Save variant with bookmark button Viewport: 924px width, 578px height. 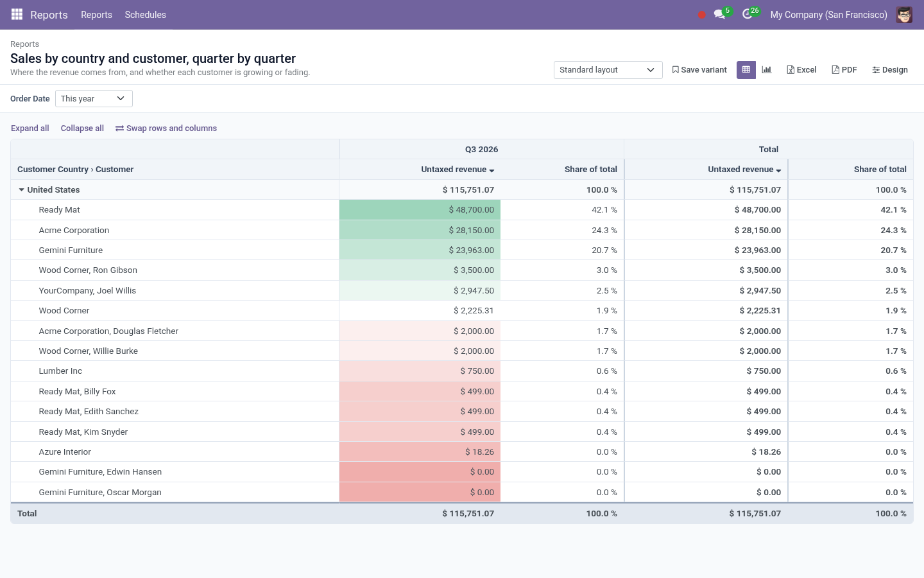[699, 69]
